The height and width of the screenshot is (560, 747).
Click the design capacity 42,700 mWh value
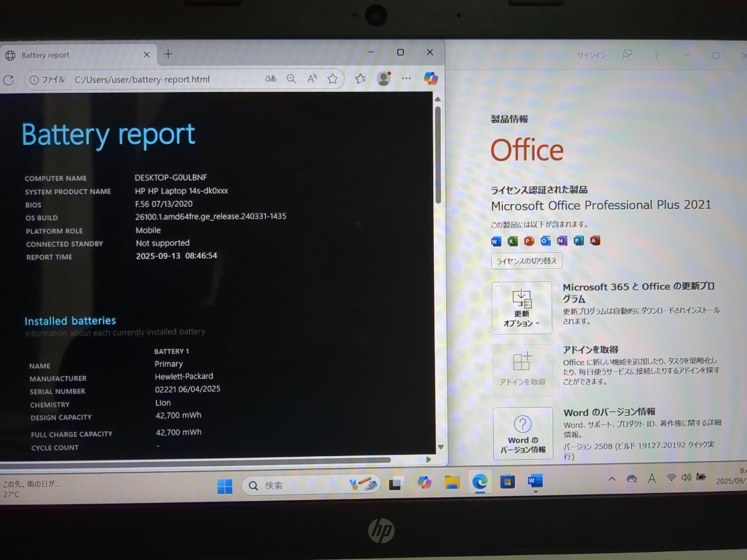(178, 415)
